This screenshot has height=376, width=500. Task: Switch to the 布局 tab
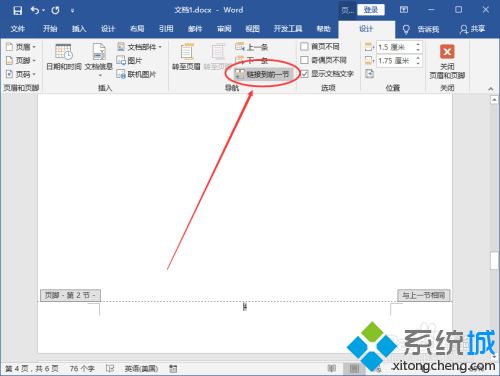tap(137, 29)
